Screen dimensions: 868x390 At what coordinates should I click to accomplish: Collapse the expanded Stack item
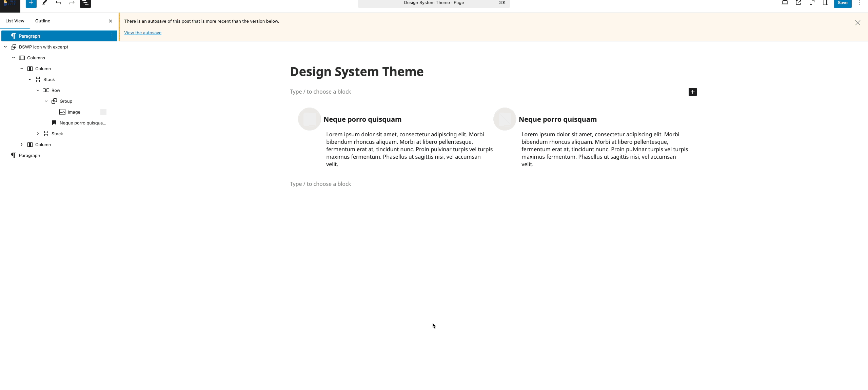[x=30, y=79]
